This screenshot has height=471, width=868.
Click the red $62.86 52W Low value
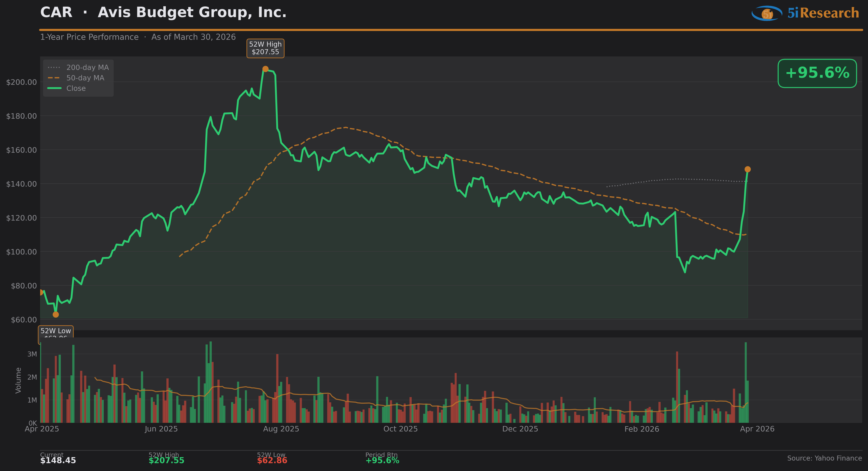[x=272, y=461]
